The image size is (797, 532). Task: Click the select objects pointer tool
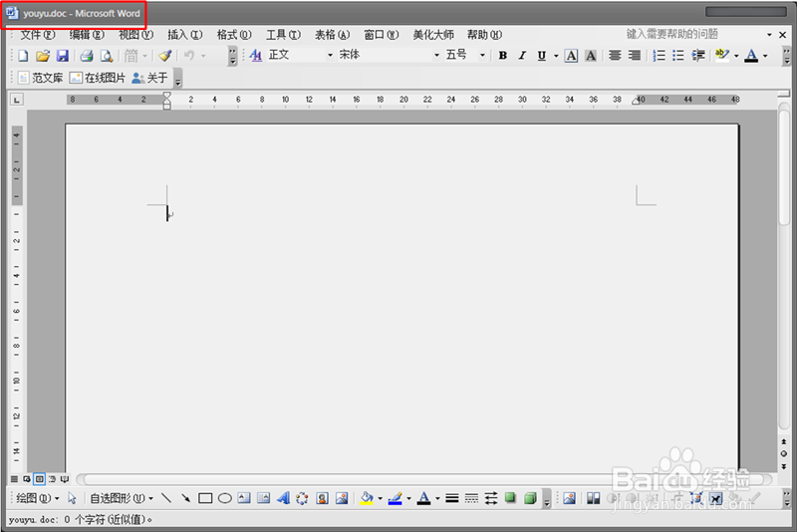click(x=72, y=498)
